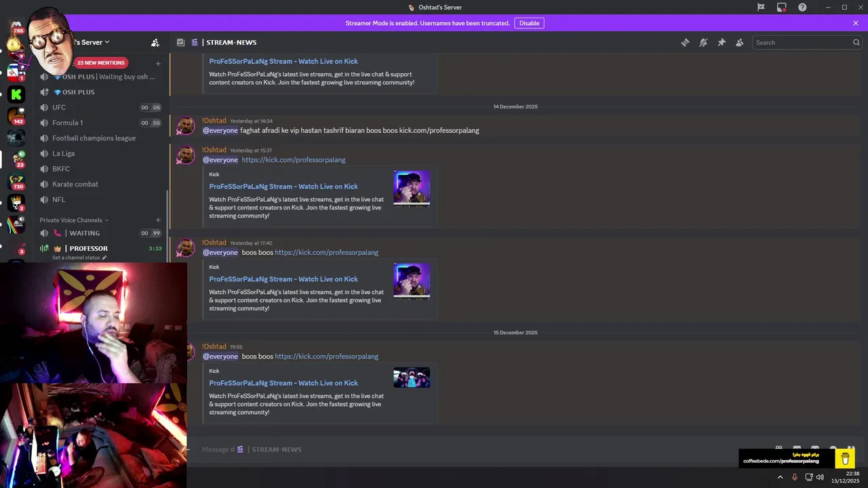Show pinned messages
Screen dimensions: 868x488
tap(722, 42)
